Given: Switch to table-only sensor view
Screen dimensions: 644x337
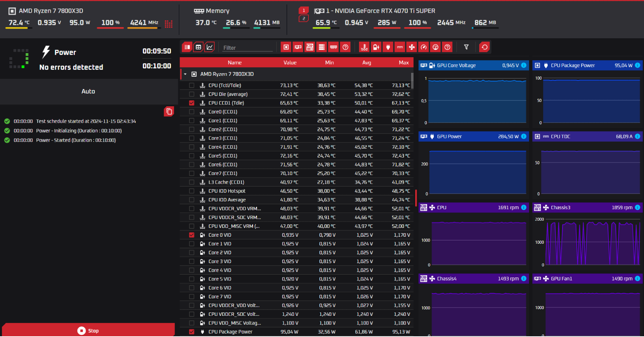Looking at the screenshot, I should tap(198, 47).
